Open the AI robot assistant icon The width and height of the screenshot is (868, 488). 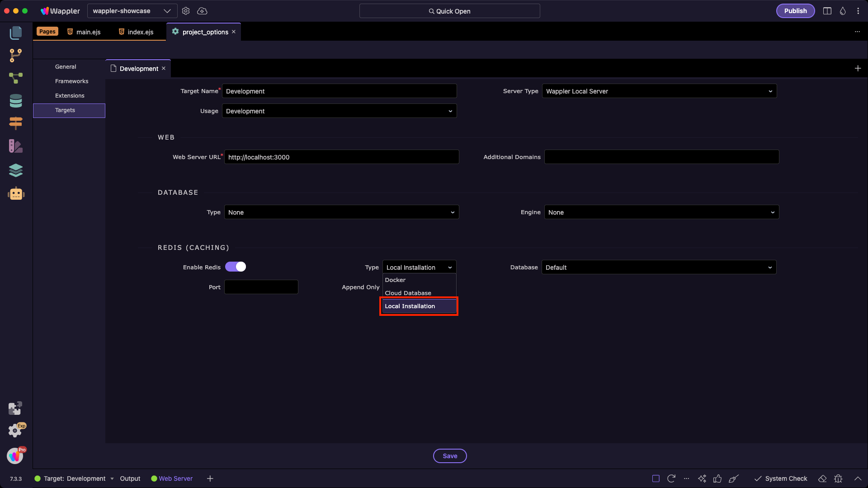click(x=16, y=194)
